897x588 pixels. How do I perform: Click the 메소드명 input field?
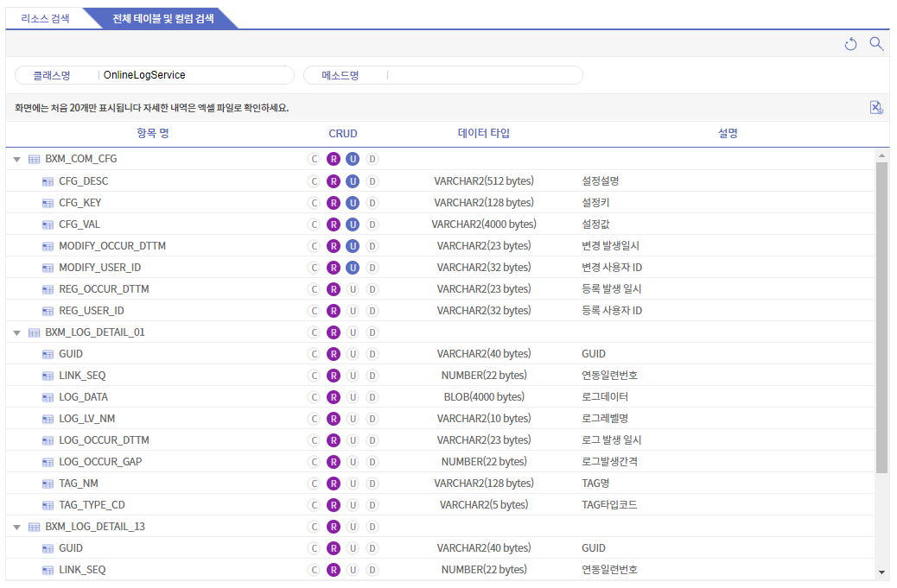[x=484, y=75]
